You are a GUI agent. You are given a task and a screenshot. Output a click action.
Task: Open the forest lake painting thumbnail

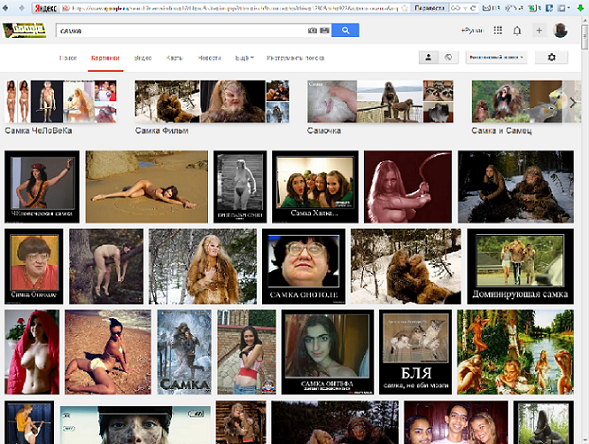coord(515,352)
